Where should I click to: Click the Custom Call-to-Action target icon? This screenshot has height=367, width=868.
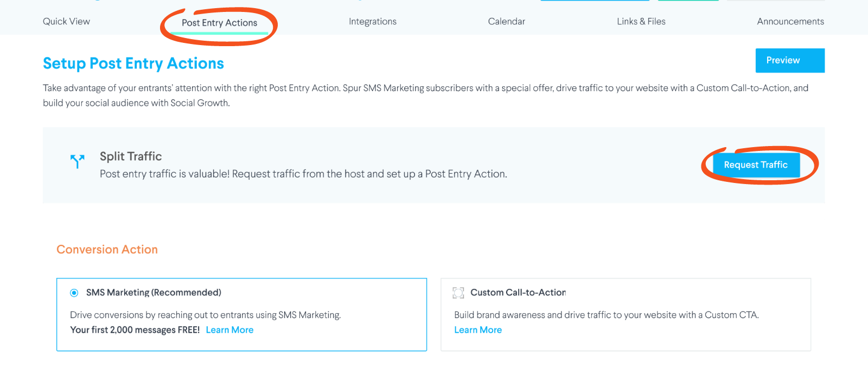pyautogui.click(x=458, y=293)
